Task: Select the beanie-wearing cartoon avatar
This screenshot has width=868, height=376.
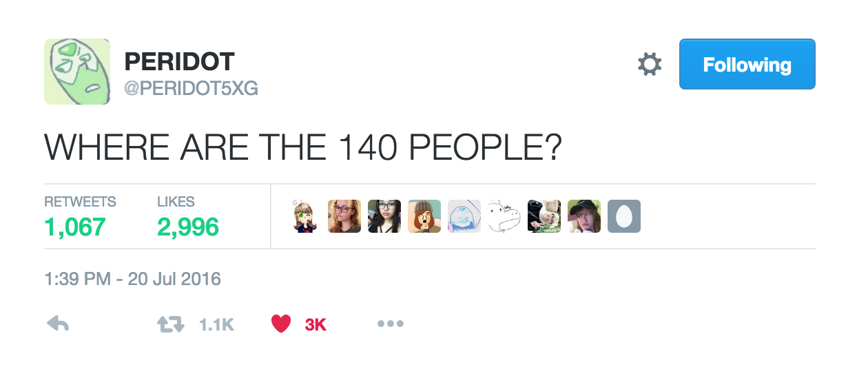Action: [x=424, y=216]
